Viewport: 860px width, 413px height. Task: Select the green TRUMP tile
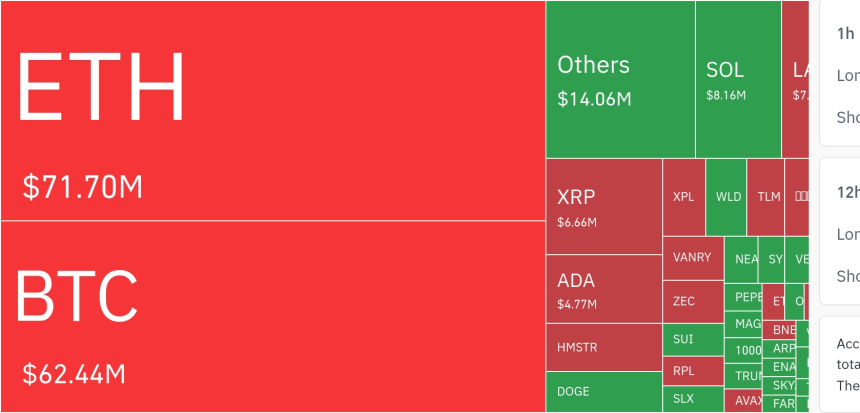743,376
